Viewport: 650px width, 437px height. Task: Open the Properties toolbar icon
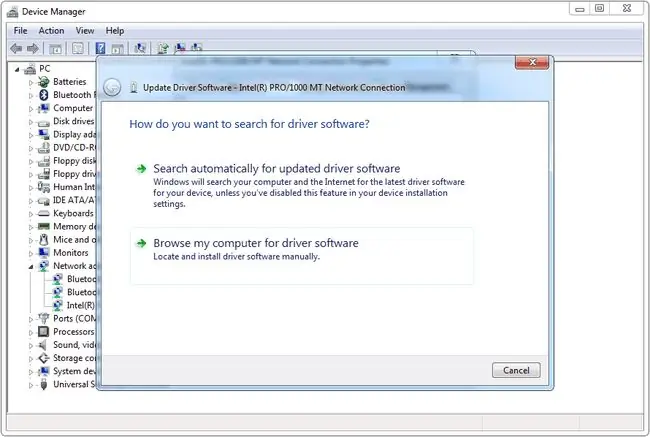[78, 49]
